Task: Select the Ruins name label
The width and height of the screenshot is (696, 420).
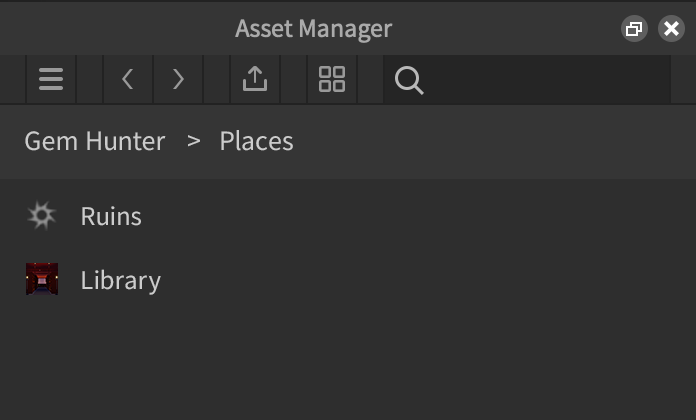Action: click(x=111, y=216)
